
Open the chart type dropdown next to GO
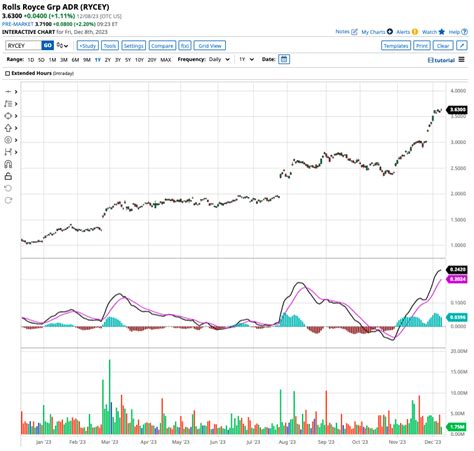(x=62, y=46)
